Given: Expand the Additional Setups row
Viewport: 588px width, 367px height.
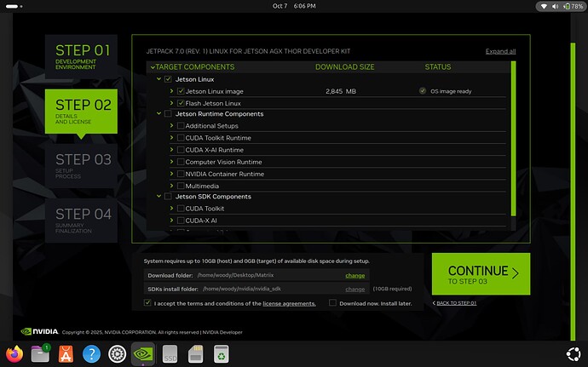Looking at the screenshot, I should 171,125.
